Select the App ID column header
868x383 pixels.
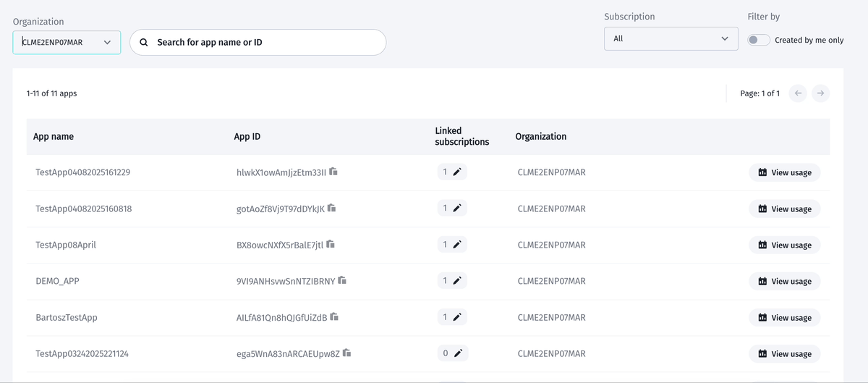click(247, 136)
